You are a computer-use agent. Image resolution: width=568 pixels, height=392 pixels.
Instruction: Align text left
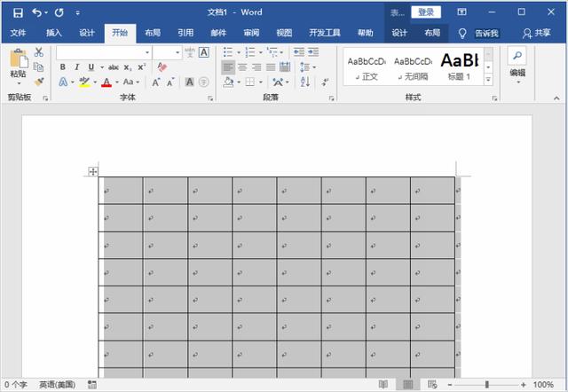(x=228, y=67)
